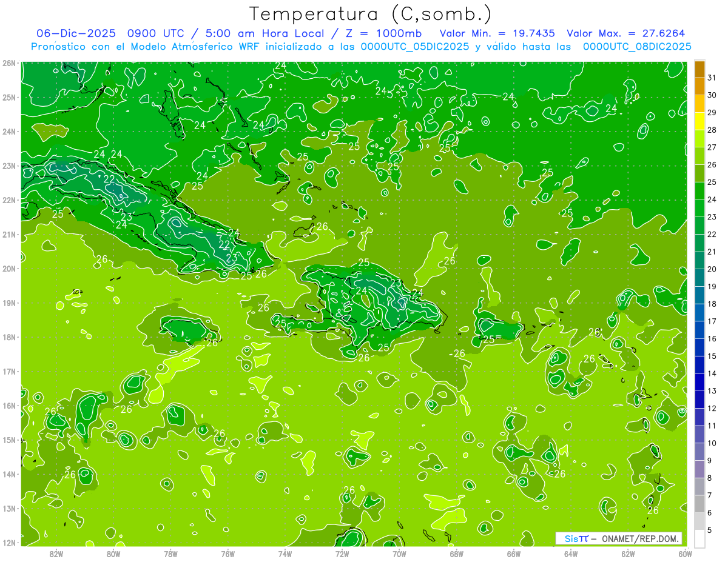The image size is (728, 562).
Task: Click the '64W' longitude axis label
Action: (x=570, y=554)
